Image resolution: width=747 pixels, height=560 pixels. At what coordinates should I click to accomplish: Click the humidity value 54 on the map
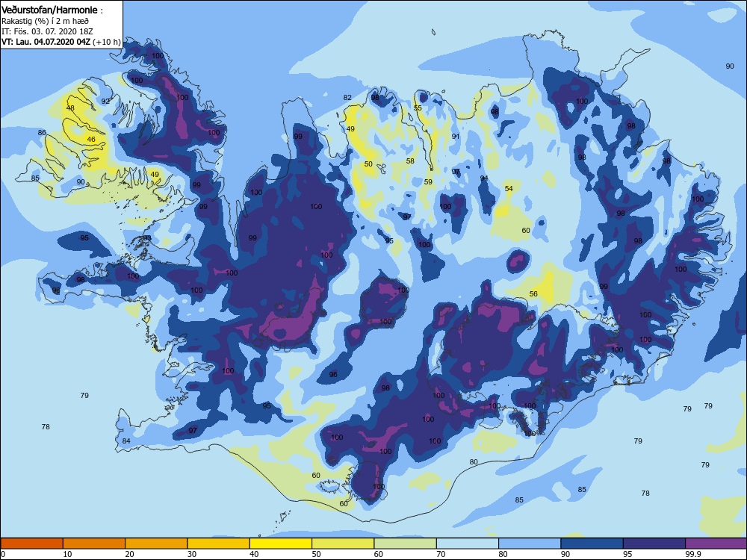tap(509, 189)
